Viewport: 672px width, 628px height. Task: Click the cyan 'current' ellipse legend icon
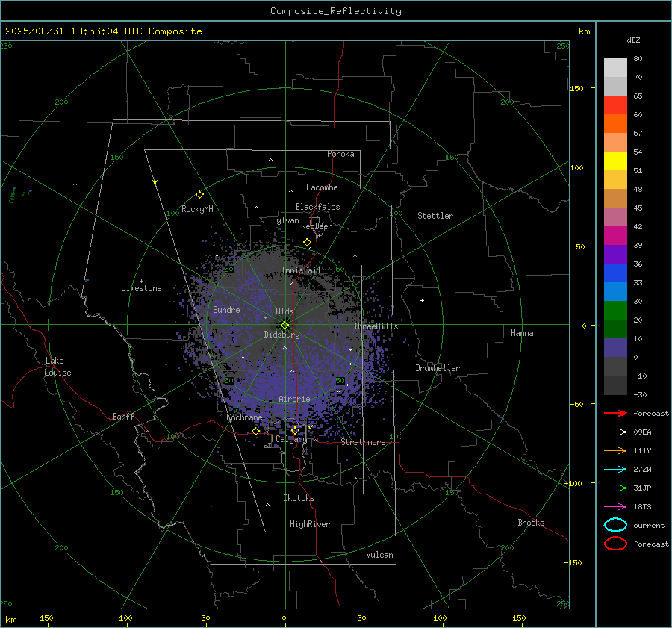coord(615,525)
